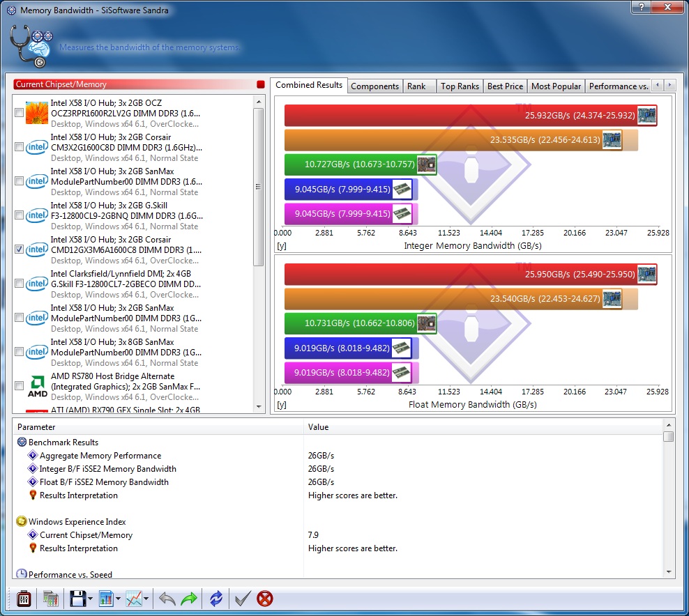Open the save icon dropdown arrow

(90, 599)
